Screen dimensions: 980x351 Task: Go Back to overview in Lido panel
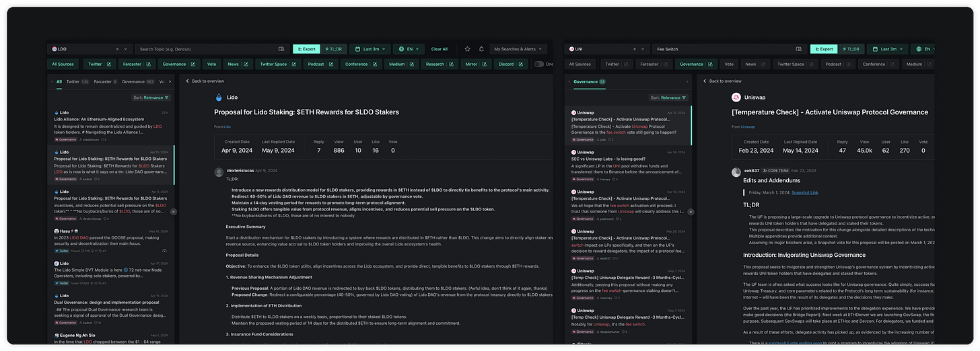pos(205,81)
